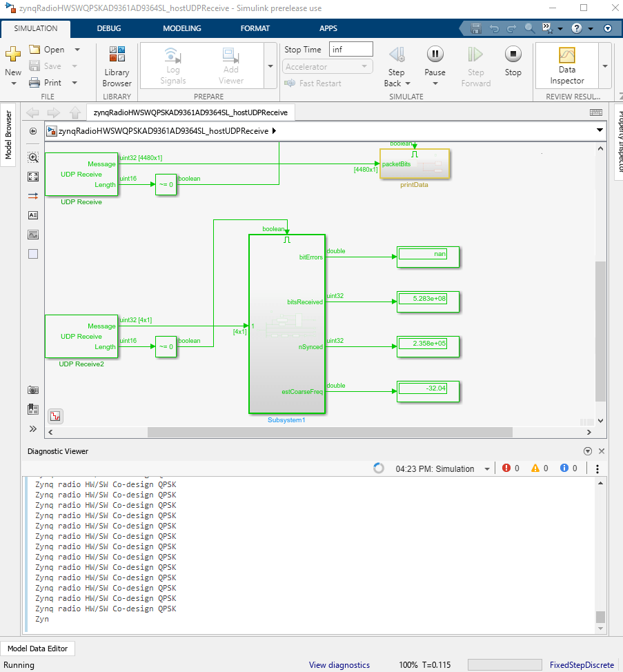Screen dimensions: 623x672
Task: Switch to the MODELING tab
Action: pyautogui.click(x=182, y=28)
